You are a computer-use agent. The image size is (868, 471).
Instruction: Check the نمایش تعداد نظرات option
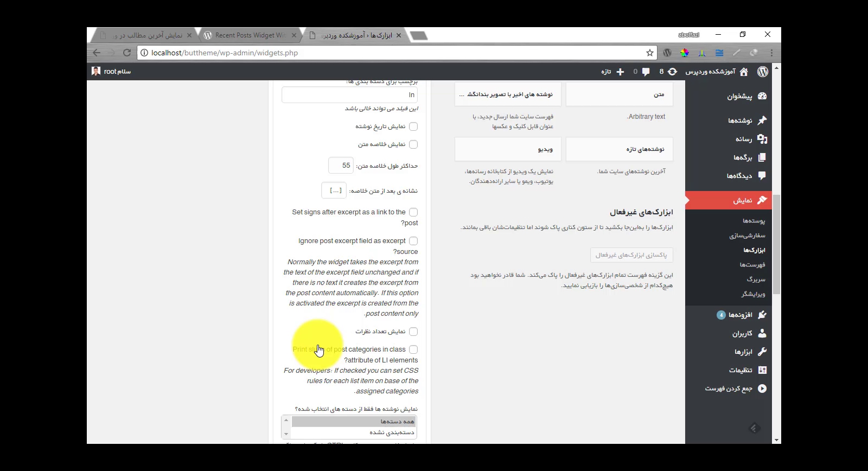[x=413, y=332]
